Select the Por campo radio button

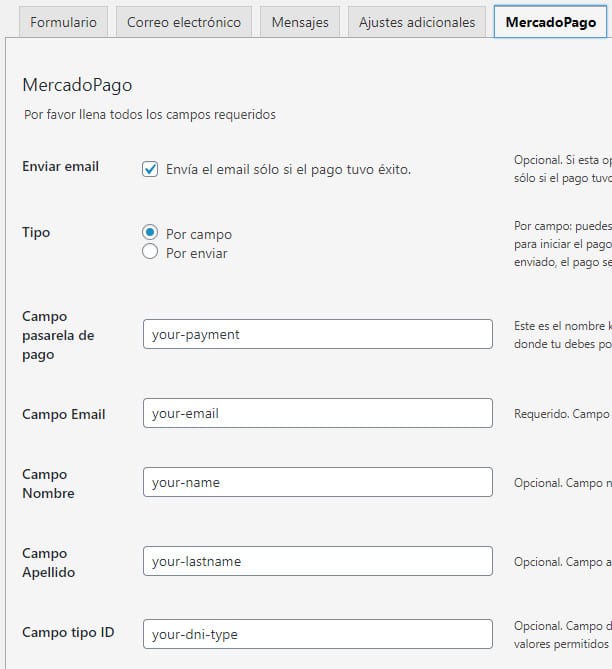pos(150,233)
